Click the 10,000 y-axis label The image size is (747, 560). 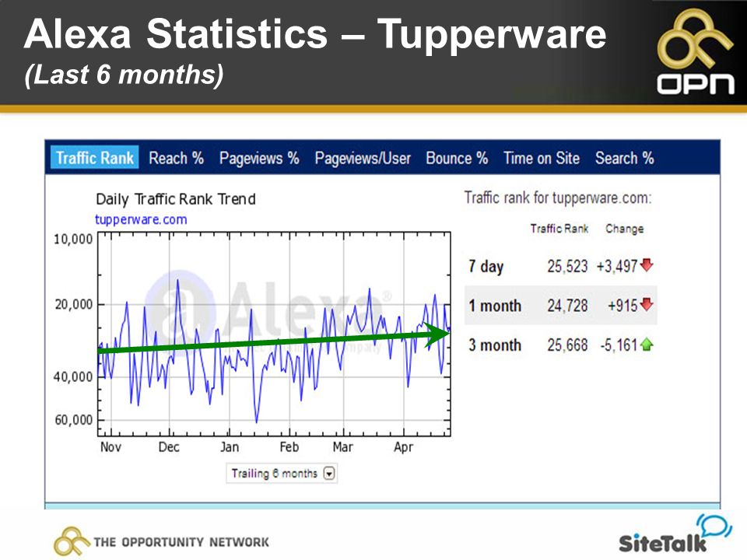[x=73, y=239]
